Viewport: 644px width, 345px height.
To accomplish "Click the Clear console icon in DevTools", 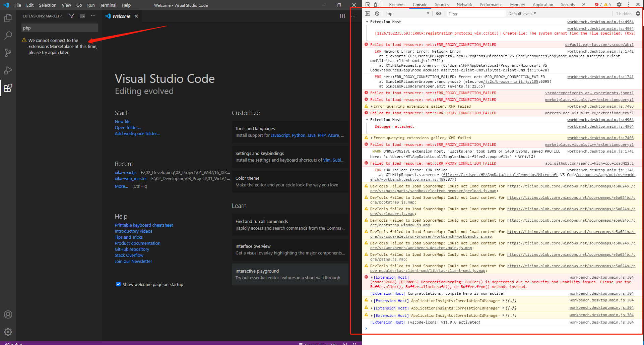I will (x=377, y=13).
